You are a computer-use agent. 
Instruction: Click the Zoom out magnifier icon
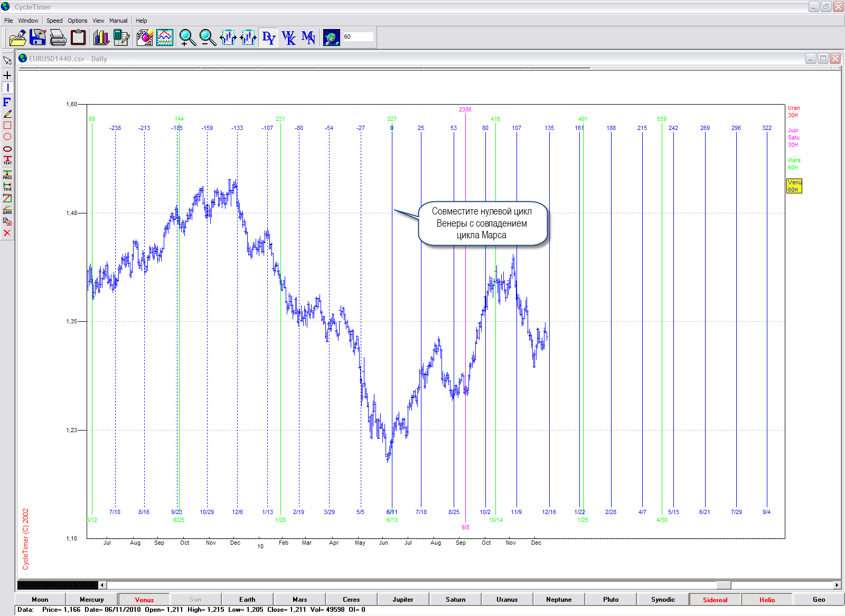tap(208, 38)
